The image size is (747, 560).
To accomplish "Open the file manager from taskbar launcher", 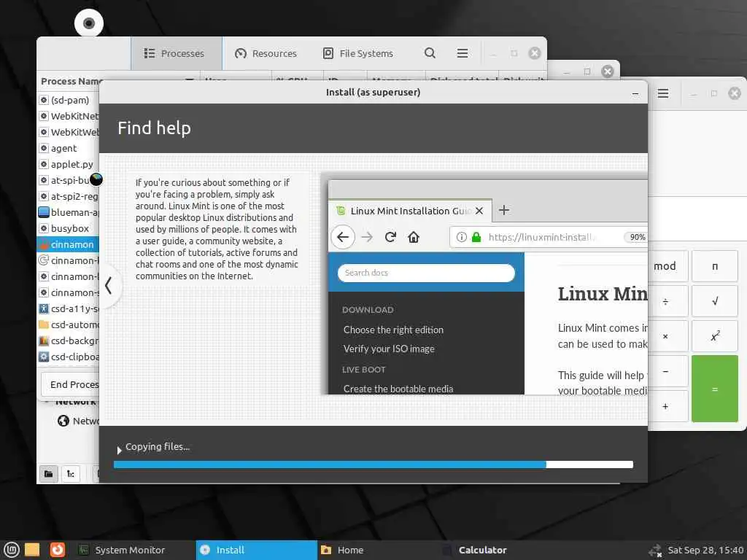I will (32, 550).
